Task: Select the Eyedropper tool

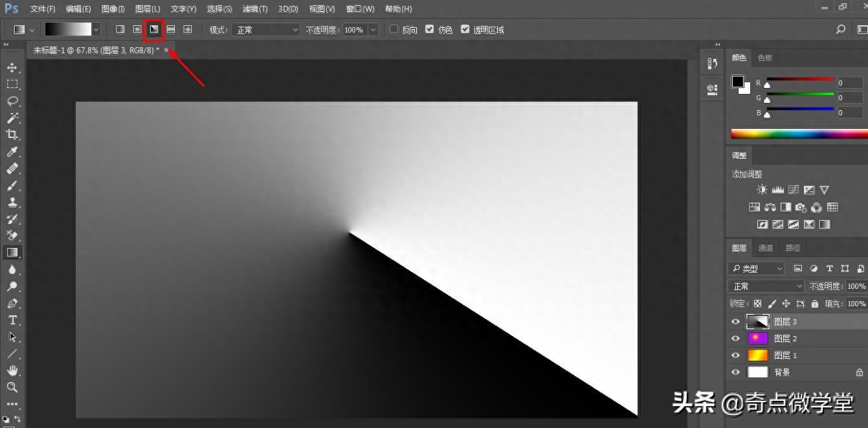Action: click(x=12, y=152)
